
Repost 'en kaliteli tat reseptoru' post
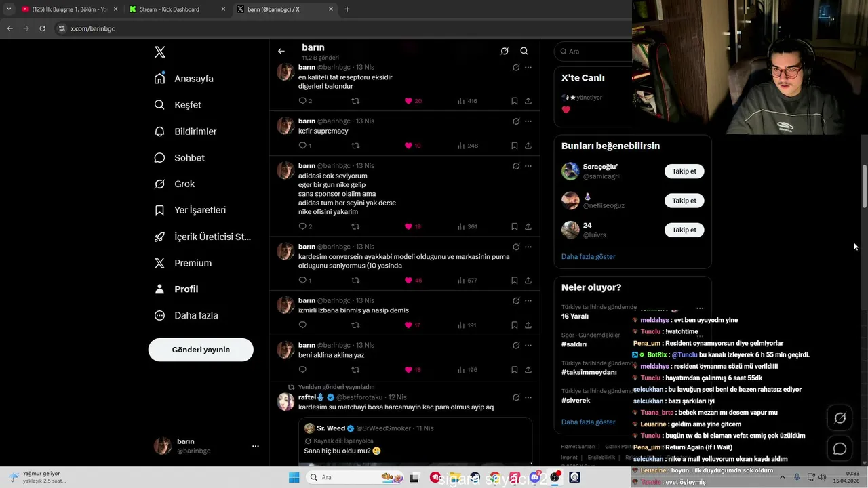[355, 101]
